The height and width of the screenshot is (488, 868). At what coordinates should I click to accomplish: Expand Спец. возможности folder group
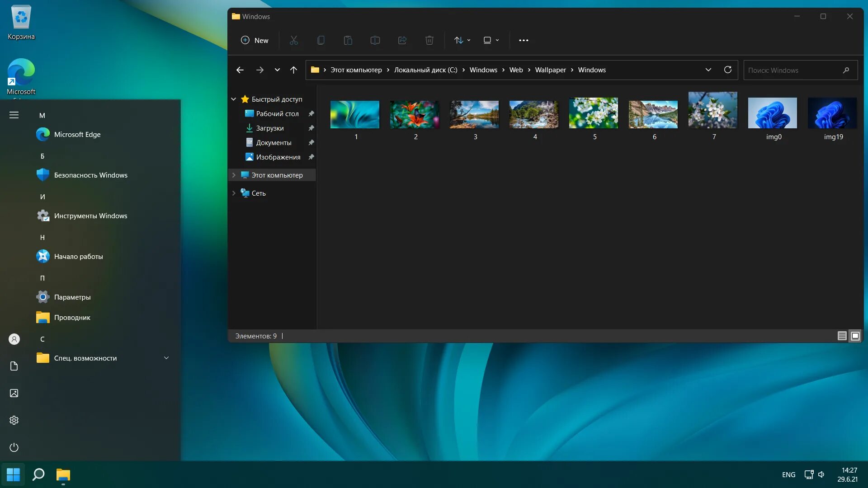pyautogui.click(x=166, y=357)
